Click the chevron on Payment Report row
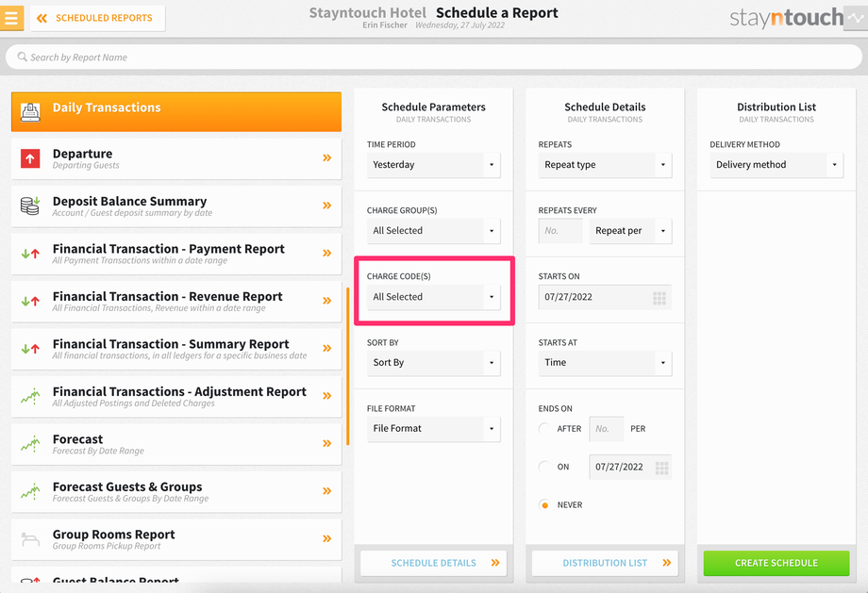Image resolution: width=868 pixels, height=593 pixels. [x=327, y=253]
